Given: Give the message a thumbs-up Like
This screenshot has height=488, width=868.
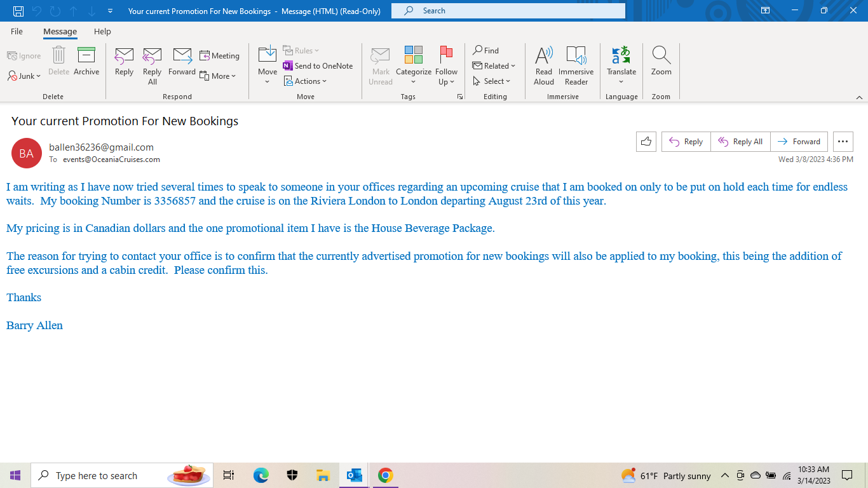Looking at the screenshot, I should [x=646, y=141].
